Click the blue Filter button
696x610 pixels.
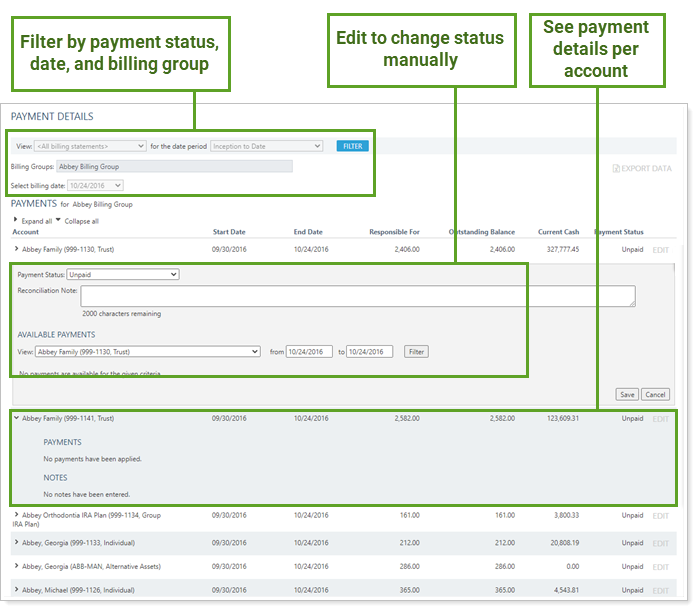point(352,146)
